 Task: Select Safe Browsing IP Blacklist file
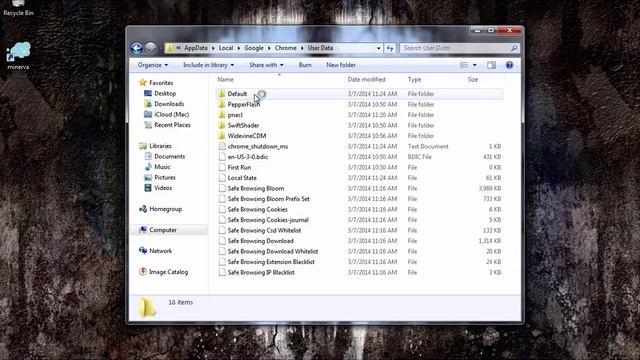click(x=261, y=272)
